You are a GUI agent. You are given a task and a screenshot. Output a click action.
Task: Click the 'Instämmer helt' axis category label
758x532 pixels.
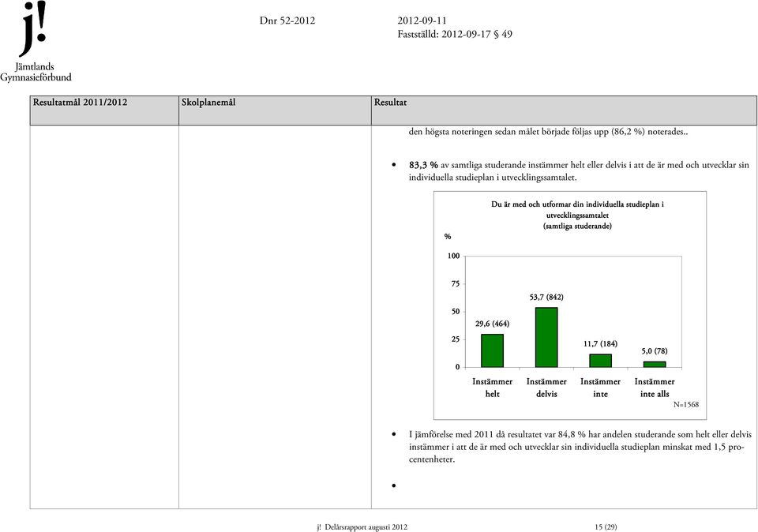(492, 388)
